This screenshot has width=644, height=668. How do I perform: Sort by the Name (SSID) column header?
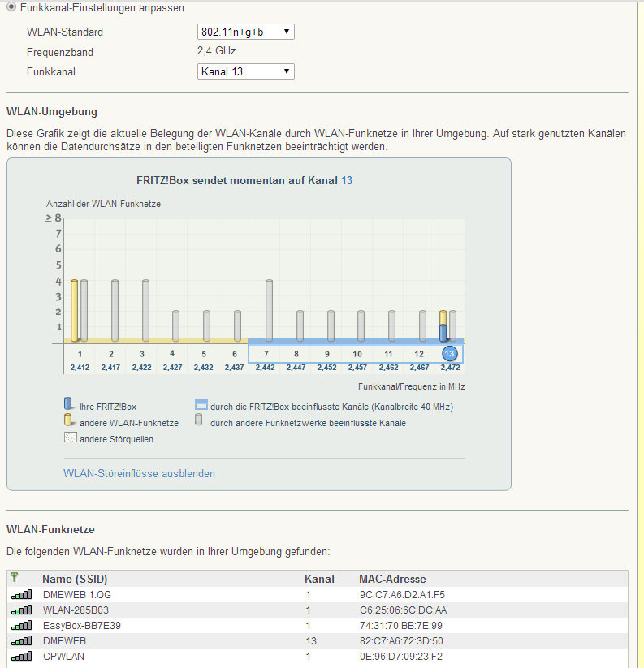pos(75,580)
